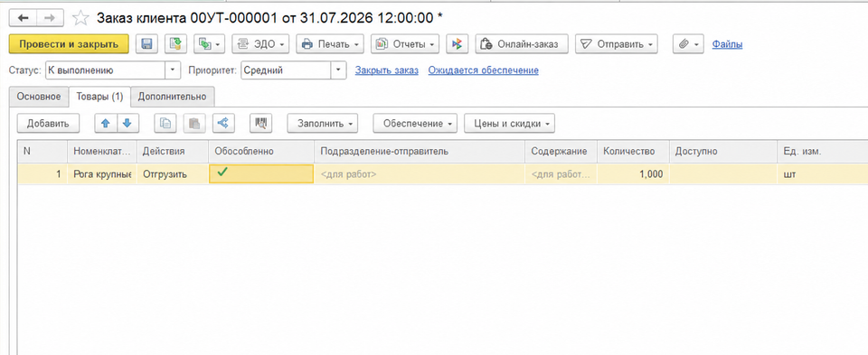
Task: Click the Добавить button
Action: click(48, 124)
